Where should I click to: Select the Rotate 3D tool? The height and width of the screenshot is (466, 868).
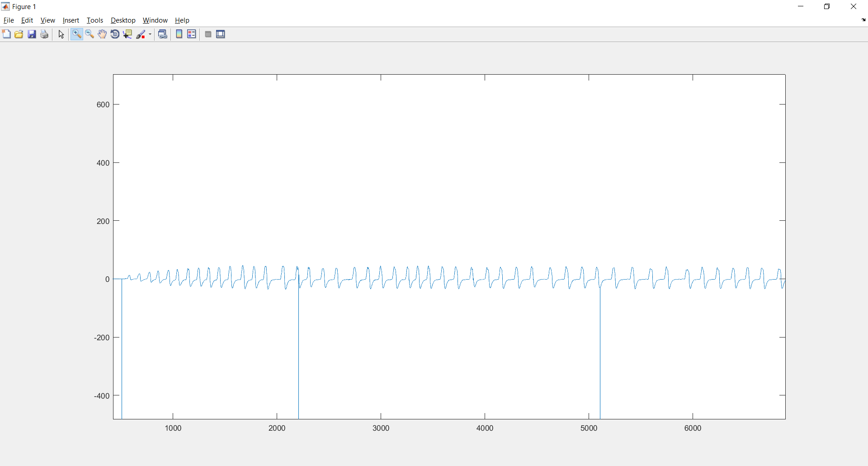[115, 34]
